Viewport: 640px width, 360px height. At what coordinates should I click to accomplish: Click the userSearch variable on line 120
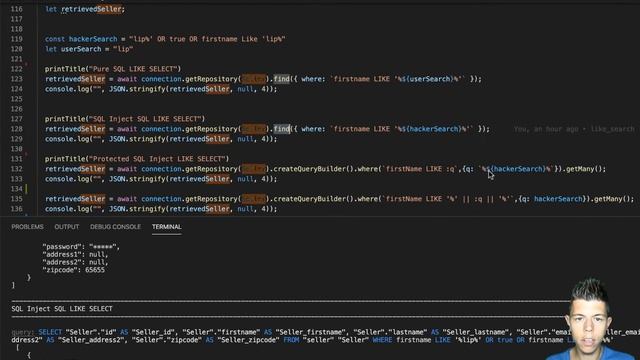[x=81, y=49]
